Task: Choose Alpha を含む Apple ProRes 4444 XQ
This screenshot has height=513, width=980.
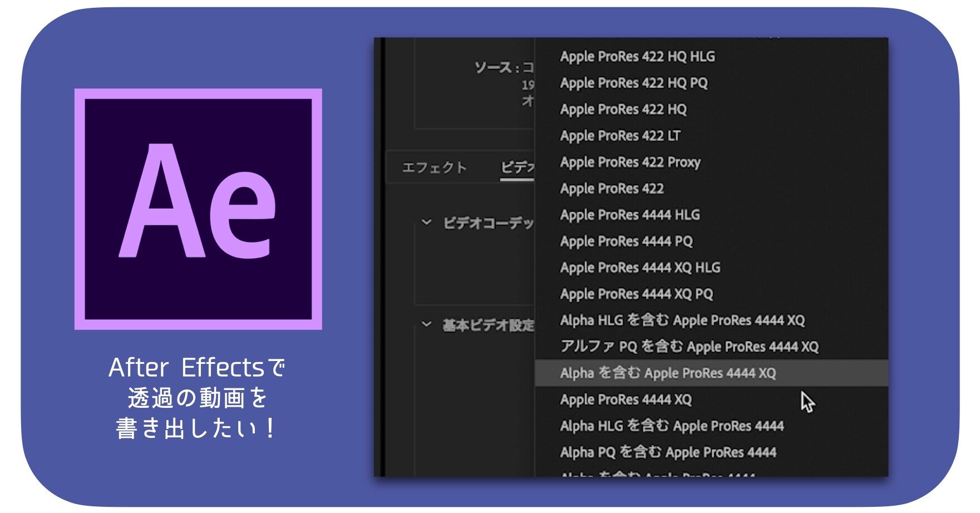Action: coord(711,373)
